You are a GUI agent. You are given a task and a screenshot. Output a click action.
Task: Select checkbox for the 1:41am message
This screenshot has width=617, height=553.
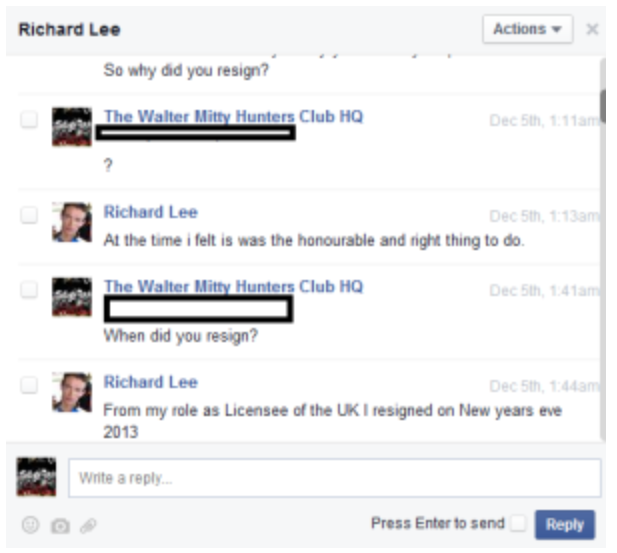pyautogui.click(x=29, y=290)
